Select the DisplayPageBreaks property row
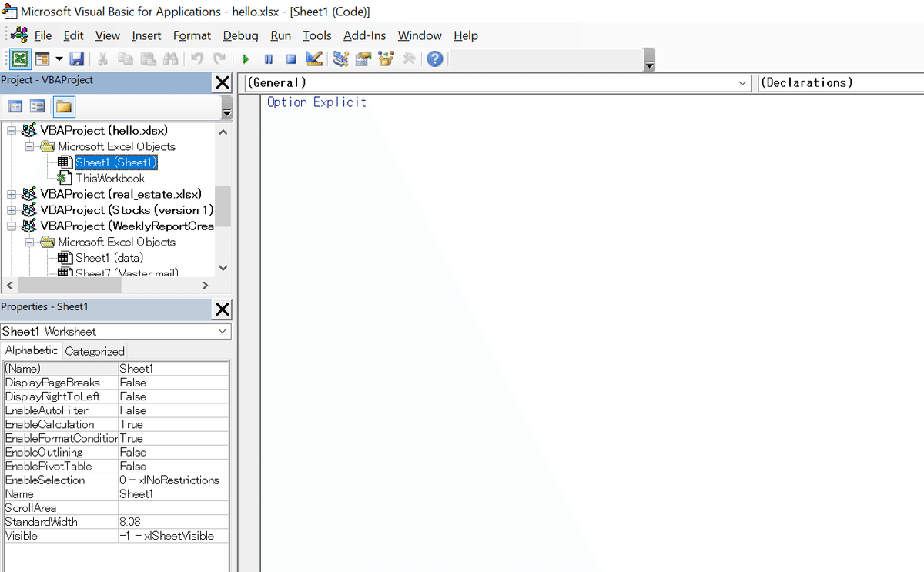The width and height of the screenshot is (924, 572). point(116,383)
